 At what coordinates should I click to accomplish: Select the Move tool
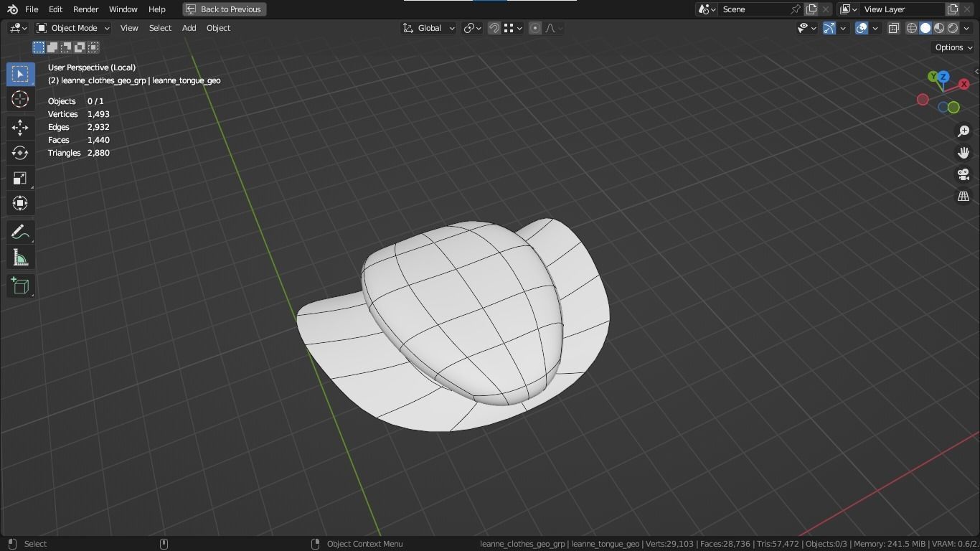point(19,128)
